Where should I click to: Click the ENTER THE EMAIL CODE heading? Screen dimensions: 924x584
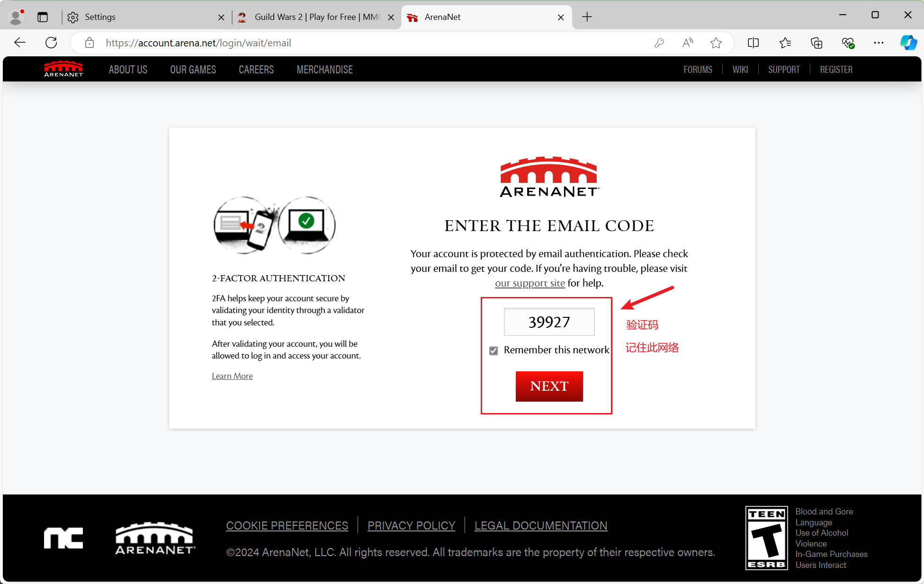pos(549,226)
